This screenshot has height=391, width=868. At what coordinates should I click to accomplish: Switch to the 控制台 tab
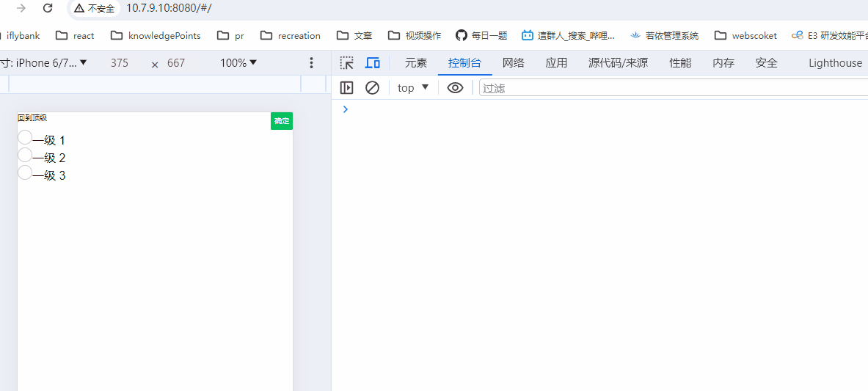point(465,62)
